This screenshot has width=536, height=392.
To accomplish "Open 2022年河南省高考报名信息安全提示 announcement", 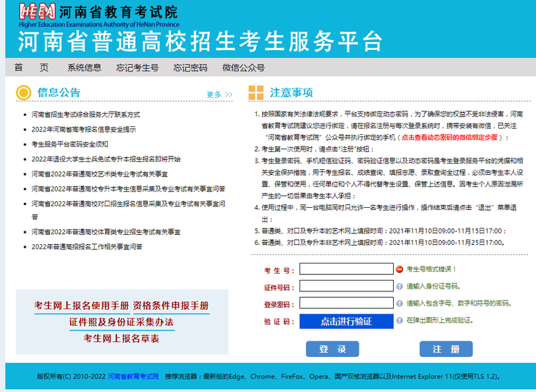I will tap(84, 129).
